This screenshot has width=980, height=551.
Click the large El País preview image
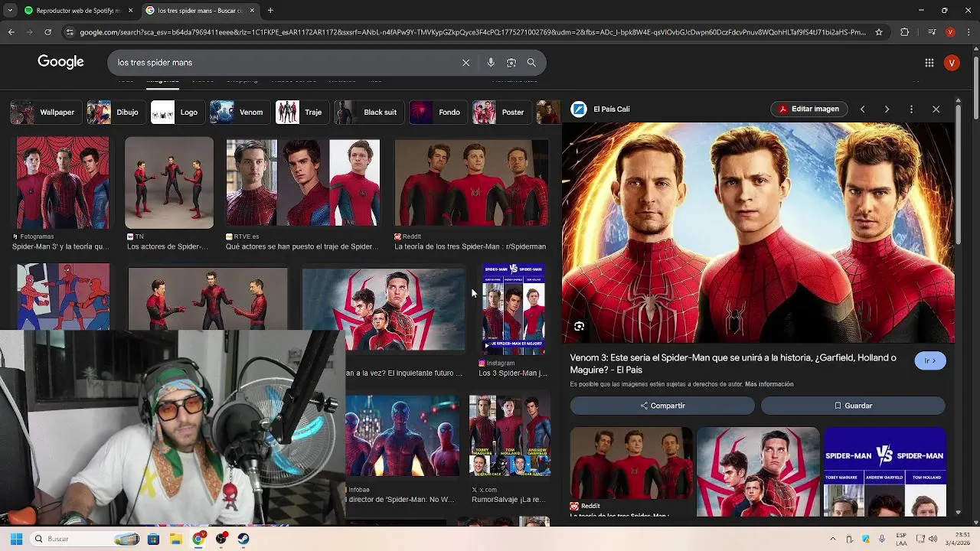pyautogui.click(x=758, y=233)
